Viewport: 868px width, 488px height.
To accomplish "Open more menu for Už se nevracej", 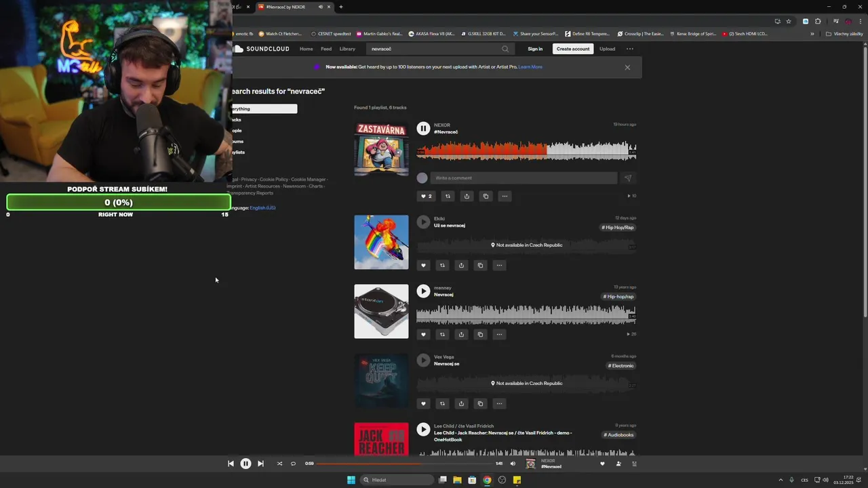I will pos(499,266).
